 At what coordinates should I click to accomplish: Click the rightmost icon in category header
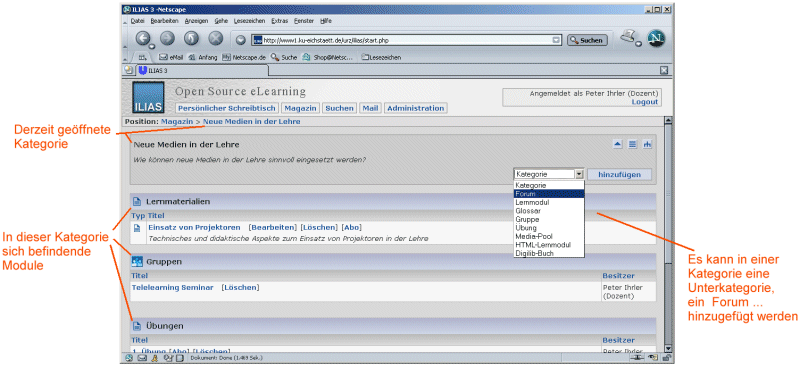[647, 145]
